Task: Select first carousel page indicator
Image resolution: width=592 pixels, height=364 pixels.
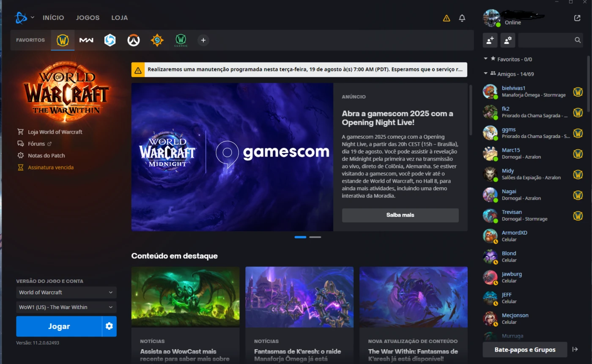Action: pos(300,237)
